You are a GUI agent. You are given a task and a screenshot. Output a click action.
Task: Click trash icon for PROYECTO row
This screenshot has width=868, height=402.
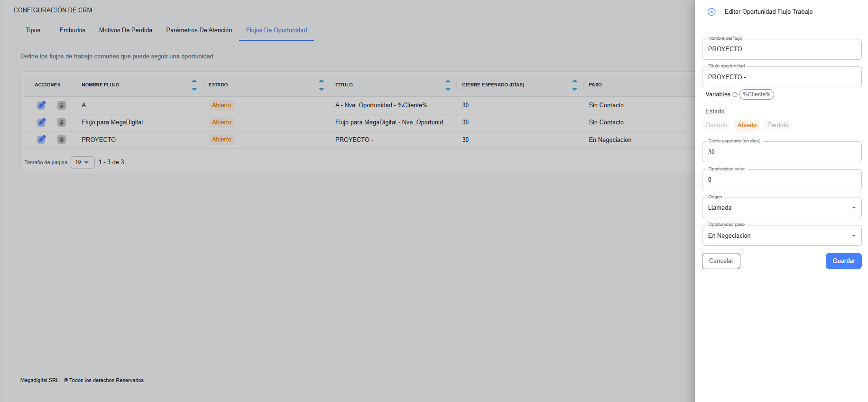(62, 140)
